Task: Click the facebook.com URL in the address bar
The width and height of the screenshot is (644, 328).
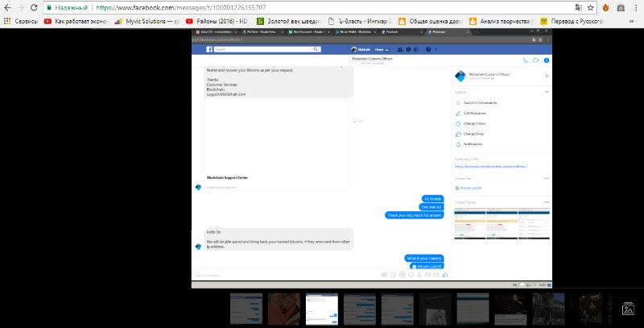Action: tap(180, 7)
